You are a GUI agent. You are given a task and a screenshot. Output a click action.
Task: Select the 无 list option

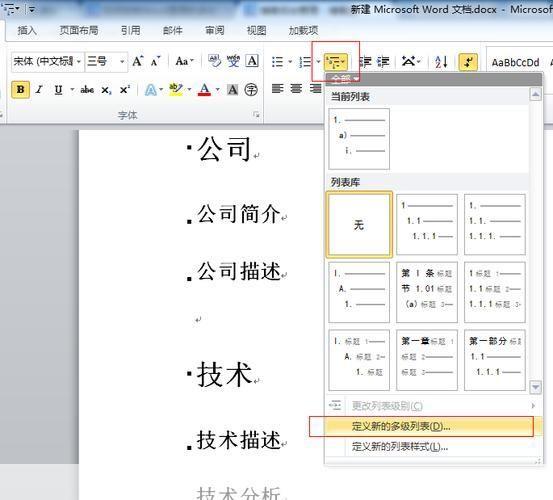(x=359, y=225)
